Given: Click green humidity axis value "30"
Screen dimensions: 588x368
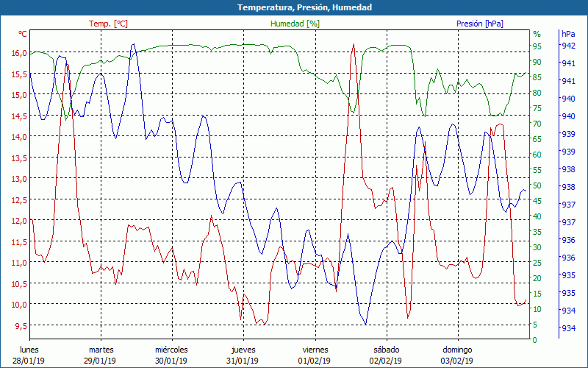Looking at the screenshot, I should click(x=537, y=247).
